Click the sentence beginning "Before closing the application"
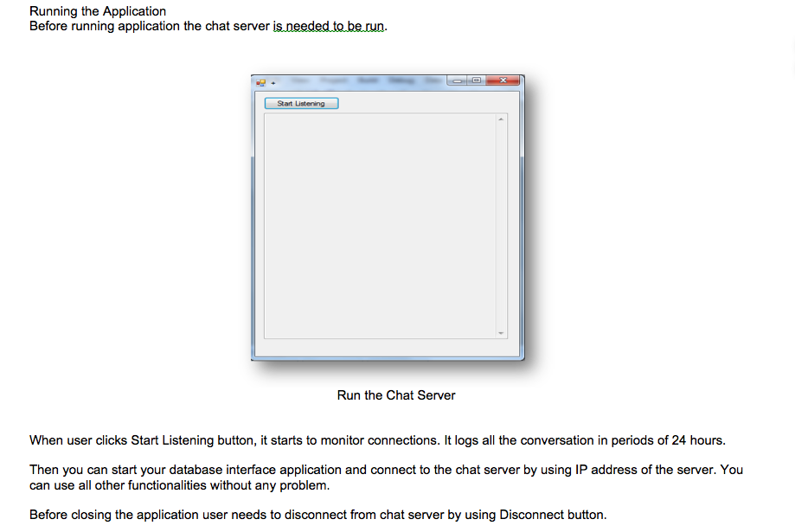Screen dimensions: 795x532 coord(317,515)
